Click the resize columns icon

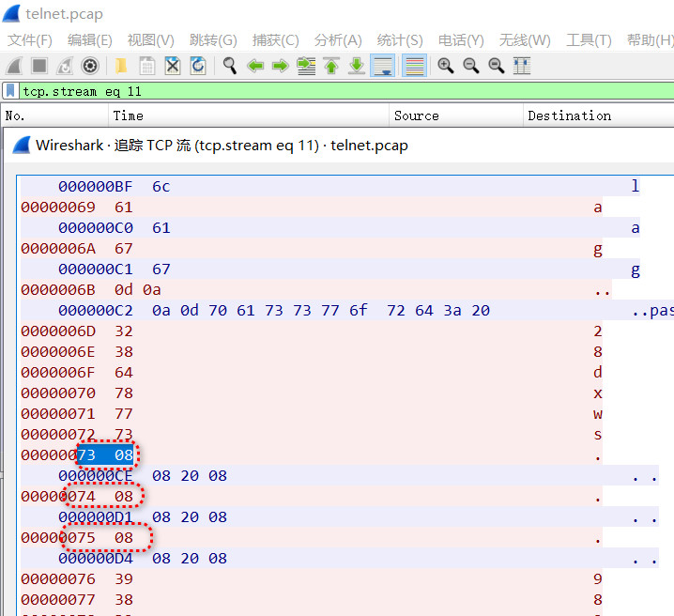coord(522,66)
